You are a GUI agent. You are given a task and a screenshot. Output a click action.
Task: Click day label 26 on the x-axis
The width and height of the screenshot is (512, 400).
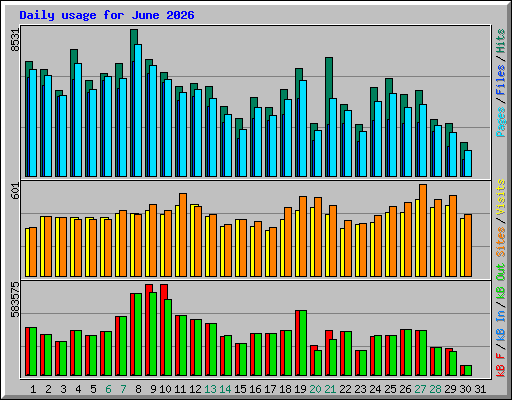click(405, 389)
